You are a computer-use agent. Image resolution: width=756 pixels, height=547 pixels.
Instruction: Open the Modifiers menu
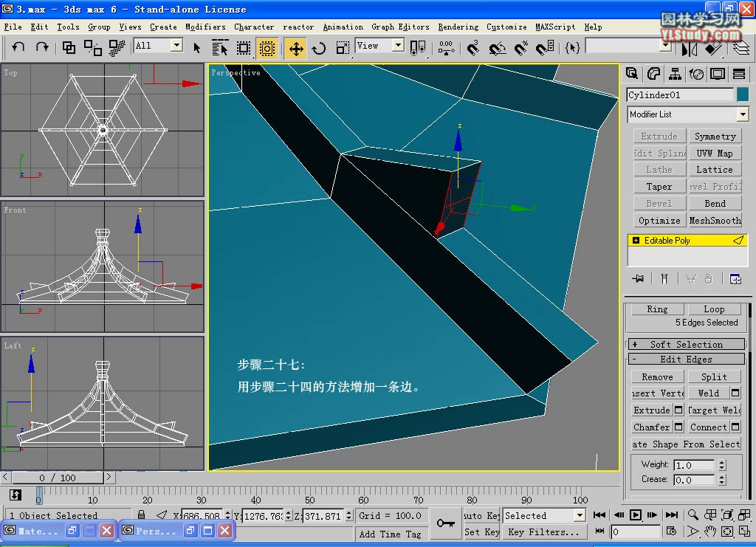(205, 27)
